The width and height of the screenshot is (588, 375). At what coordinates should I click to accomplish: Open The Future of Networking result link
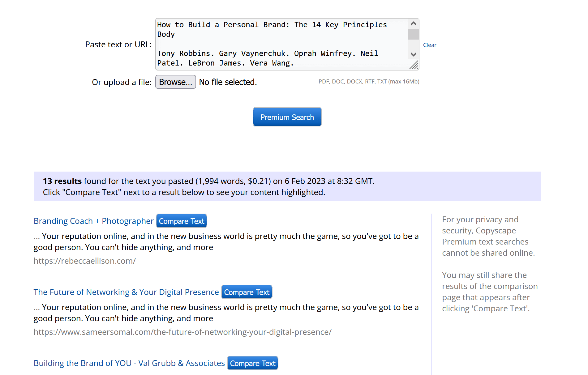[x=126, y=292]
